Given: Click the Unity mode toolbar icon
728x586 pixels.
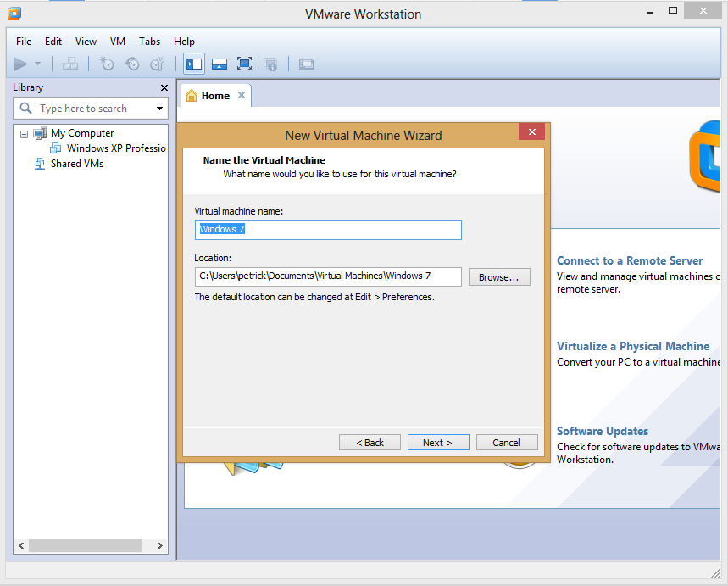Looking at the screenshot, I should [x=270, y=64].
